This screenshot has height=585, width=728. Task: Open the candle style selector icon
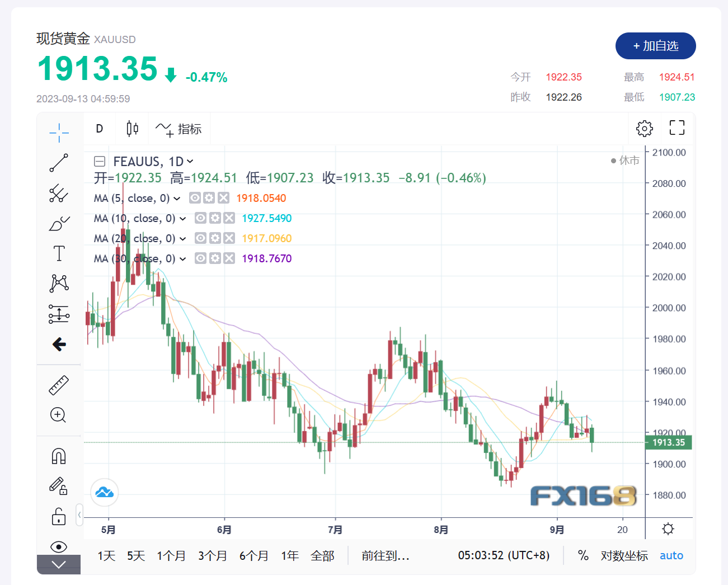[x=131, y=128]
